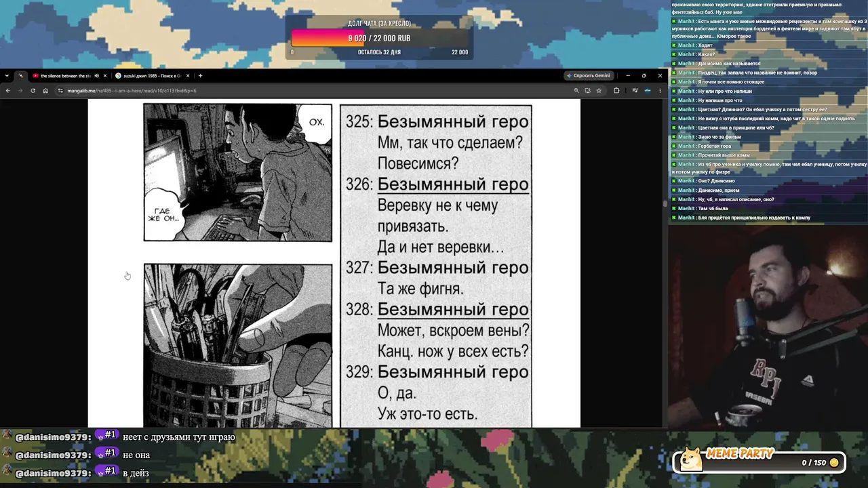
Task: Click the line 'Мм, так что сделаем?'
Action: pyautogui.click(x=450, y=143)
